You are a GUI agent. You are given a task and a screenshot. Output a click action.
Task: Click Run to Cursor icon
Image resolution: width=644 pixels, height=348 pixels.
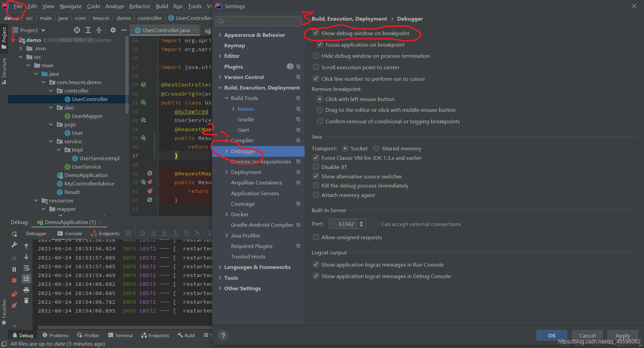pyautogui.click(x=198, y=233)
